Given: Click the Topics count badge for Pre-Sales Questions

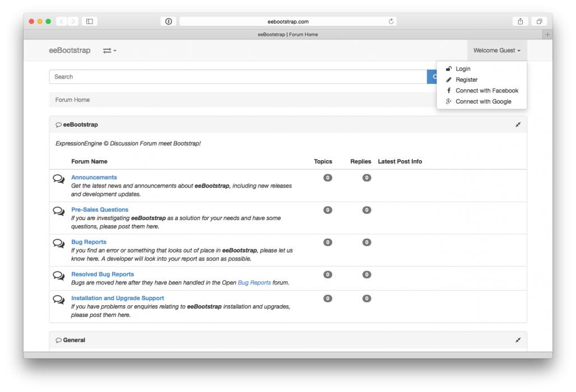Looking at the screenshot, I should coord(328,210).
